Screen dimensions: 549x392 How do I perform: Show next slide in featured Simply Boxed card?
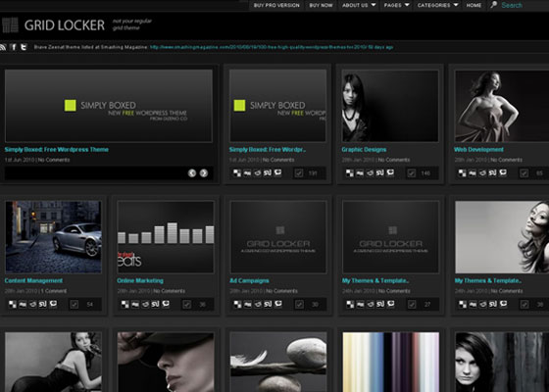tap(204, 172)
